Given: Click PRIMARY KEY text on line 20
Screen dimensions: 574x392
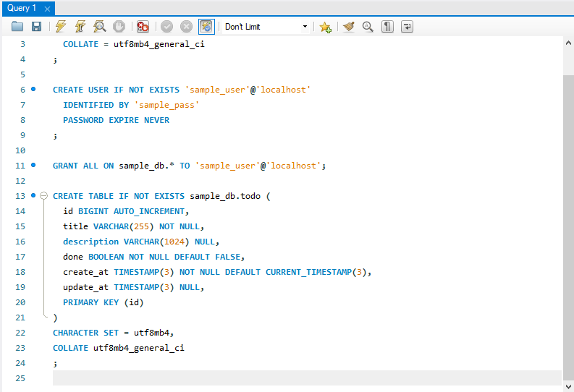Looking at the screenshot, I should coord(90,302).
